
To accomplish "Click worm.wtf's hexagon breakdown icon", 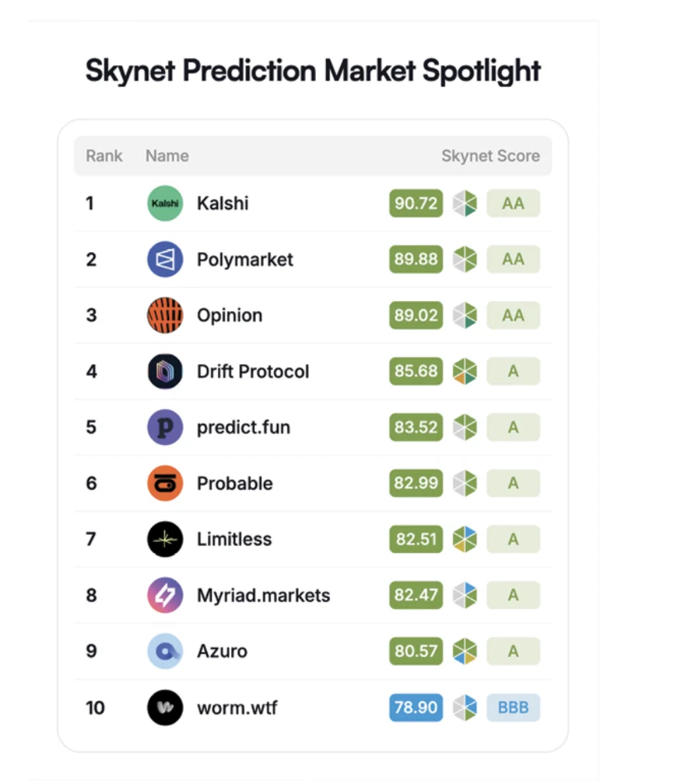I will [x=465, y=708].
